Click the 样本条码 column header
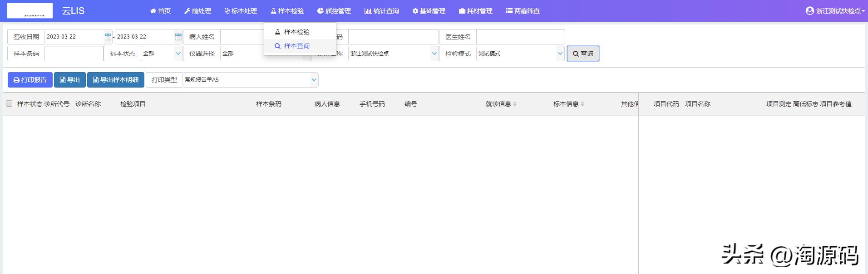Screen dimensions: 868x274 tap(269, 104)
